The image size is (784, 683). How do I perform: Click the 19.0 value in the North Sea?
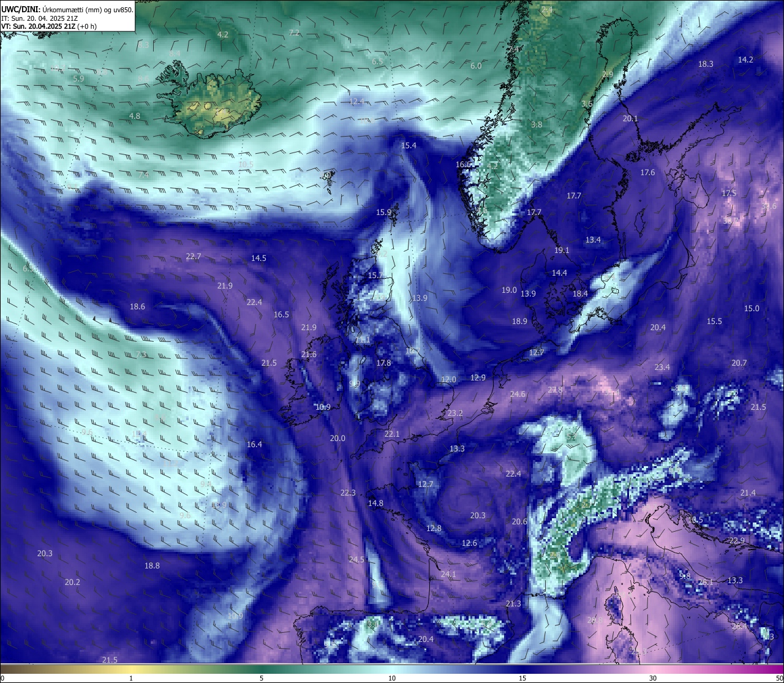pos(509,290)
